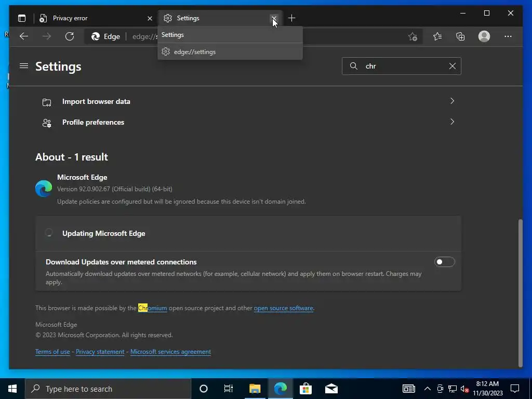Click the settings page vertical scrollbar
This screenshot has height=399, width=532.
pyautogui.click(x=521, y=293)
